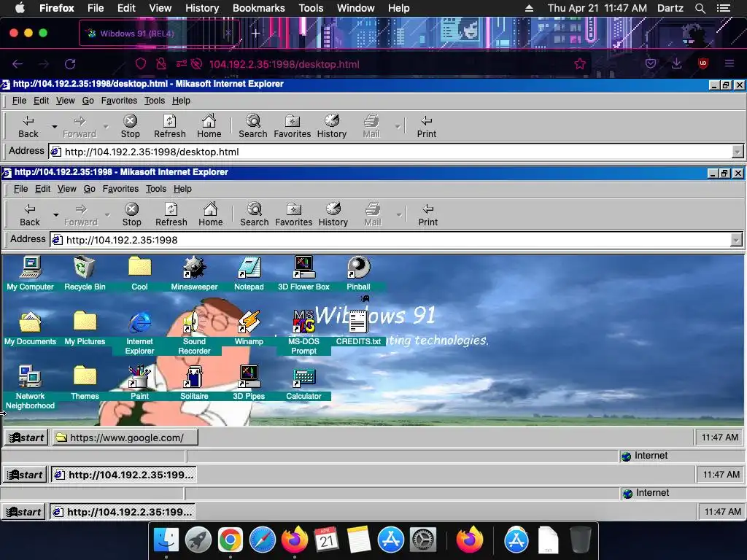
Task: Open Go menu in inner Explorer window
Action: (90, 189)
